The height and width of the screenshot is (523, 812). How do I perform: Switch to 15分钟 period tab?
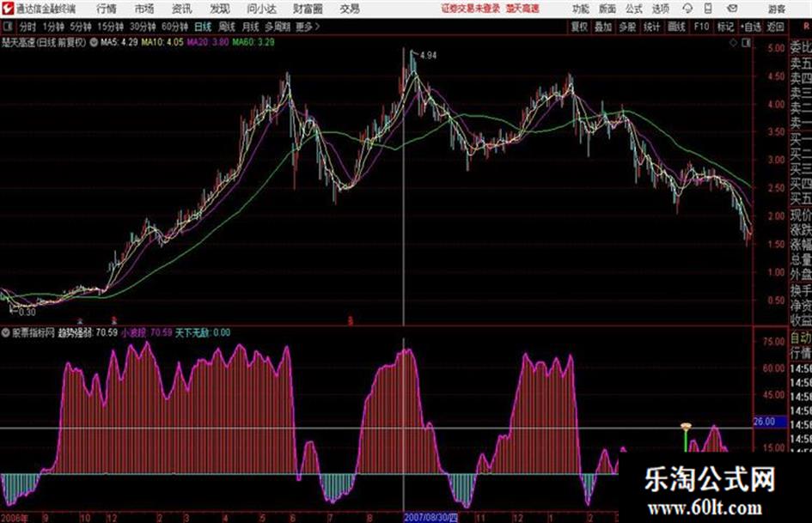[x=111, y=27]
